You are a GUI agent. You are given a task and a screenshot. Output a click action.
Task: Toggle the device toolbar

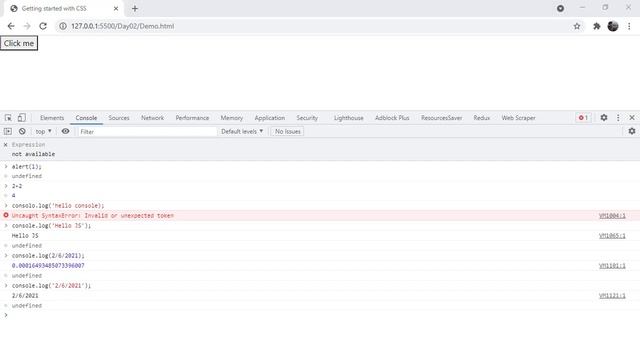[x=21, y=118]
